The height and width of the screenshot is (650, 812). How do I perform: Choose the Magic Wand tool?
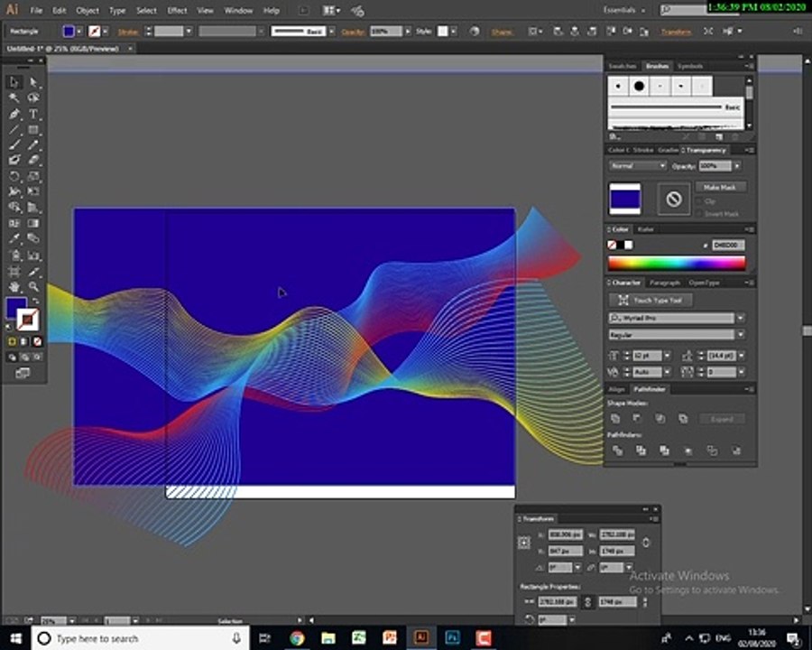(x=14, y=97)
